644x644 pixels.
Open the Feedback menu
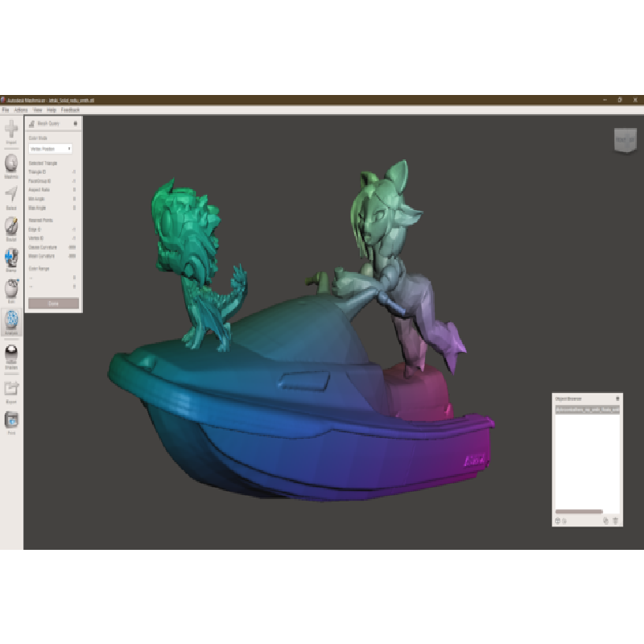(70, 109)
